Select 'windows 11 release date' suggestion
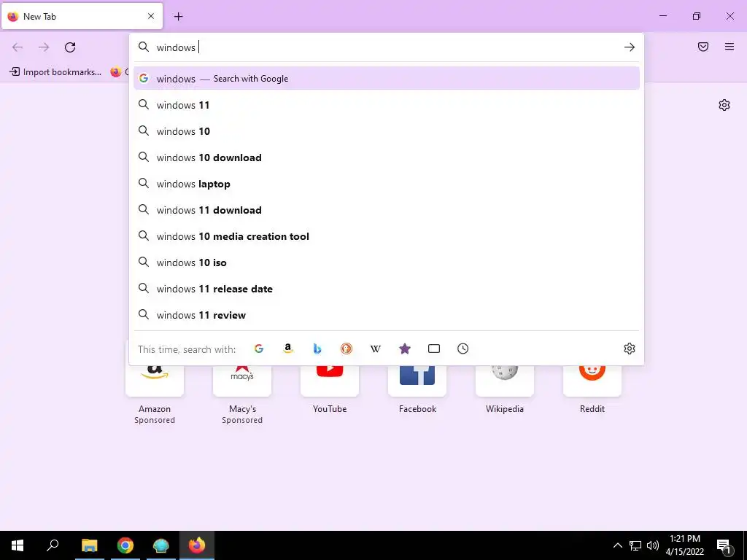 pyautogui.click(x=387, y=289)
